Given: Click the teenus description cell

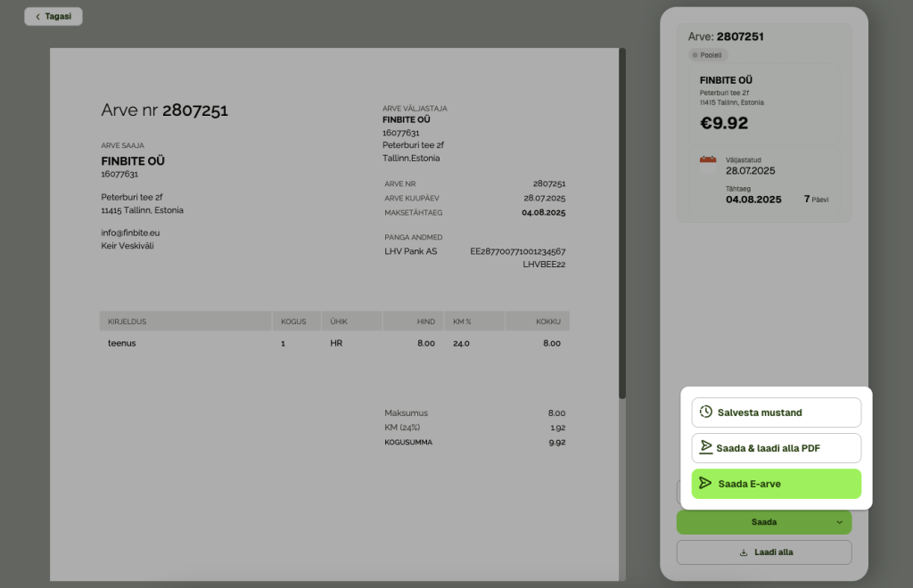Looking at the screenshot, I should 121,343.
